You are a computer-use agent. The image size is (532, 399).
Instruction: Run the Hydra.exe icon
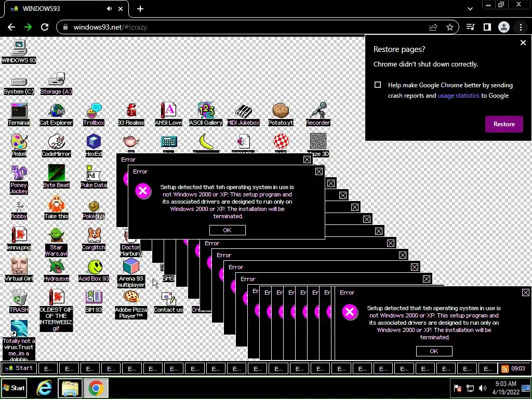[x=56, y=270]
